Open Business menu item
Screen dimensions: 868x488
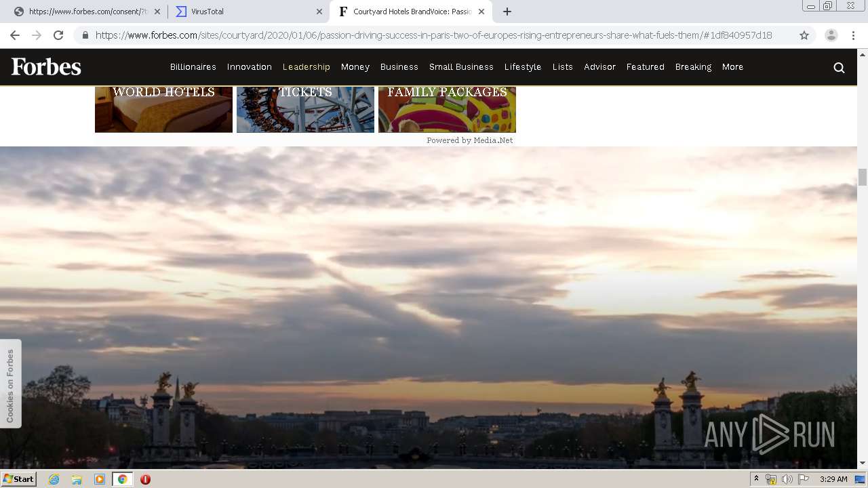[x=399, y=67]
